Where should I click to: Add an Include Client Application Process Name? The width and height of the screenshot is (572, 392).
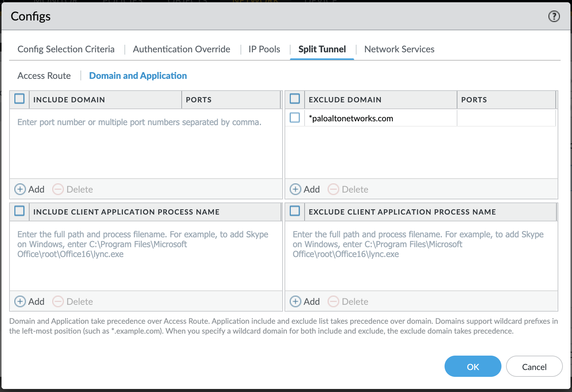pyautogui.click(x=29, y=301)
